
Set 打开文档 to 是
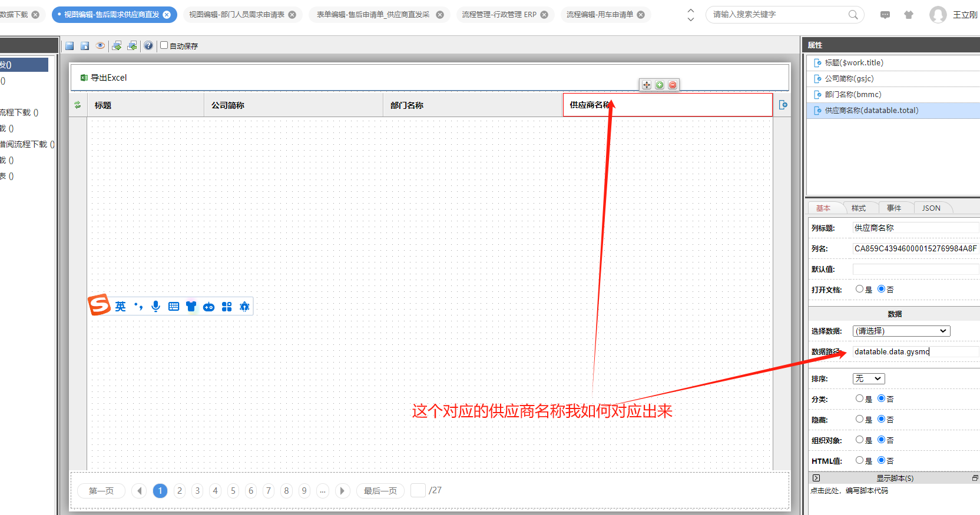(x=859, y=289)
